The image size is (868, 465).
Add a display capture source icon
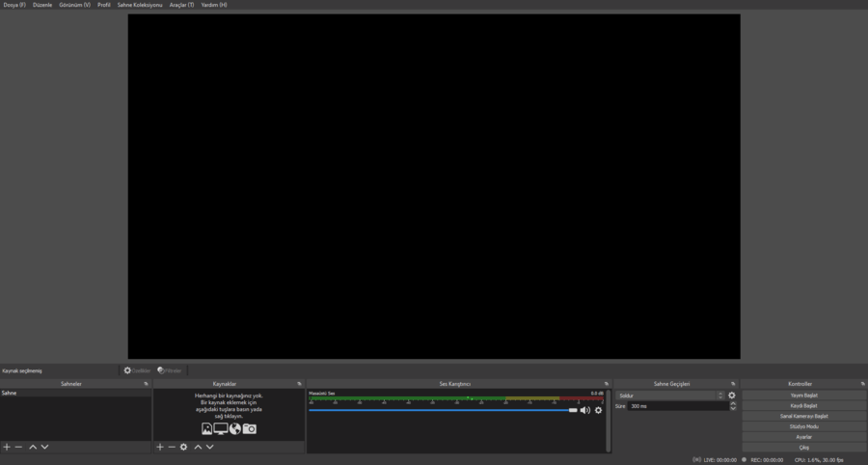221,428
